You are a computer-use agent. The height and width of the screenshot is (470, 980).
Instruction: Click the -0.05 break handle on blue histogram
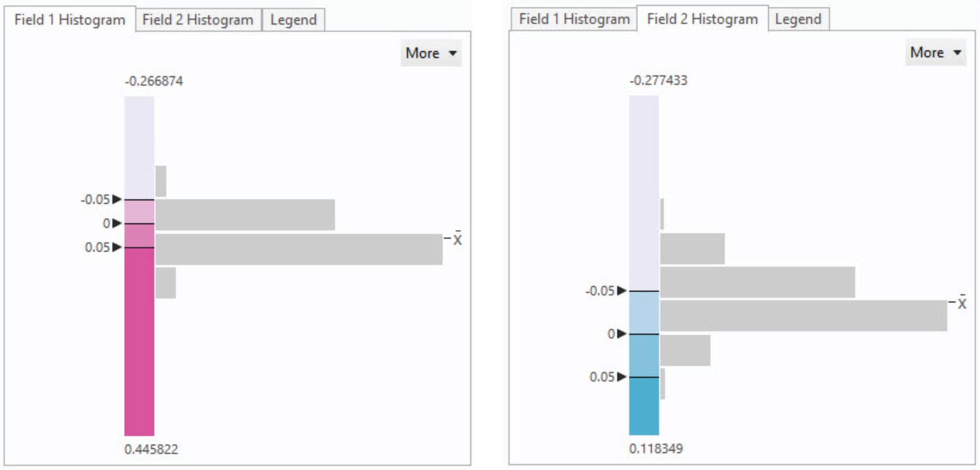(621, 291)
